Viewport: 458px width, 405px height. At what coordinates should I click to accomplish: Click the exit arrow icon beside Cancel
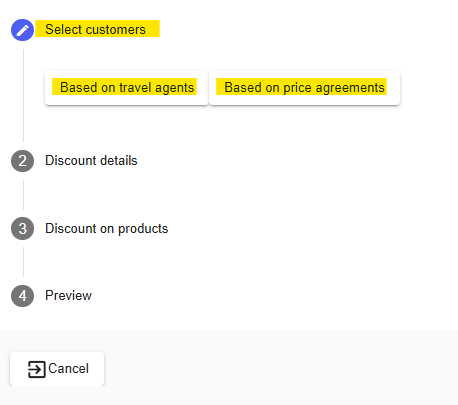36,369
